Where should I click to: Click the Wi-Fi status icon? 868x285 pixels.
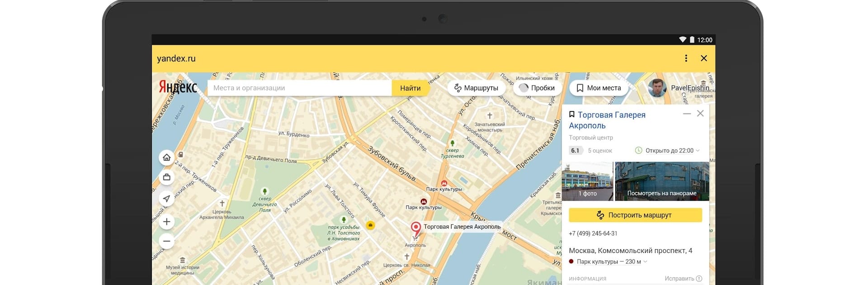click(x=683, y=40)
